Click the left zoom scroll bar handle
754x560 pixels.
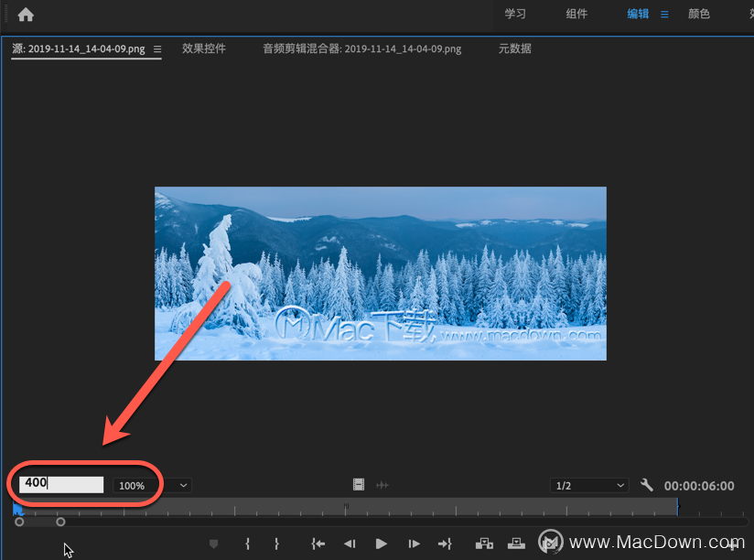[x=19, y=522]
